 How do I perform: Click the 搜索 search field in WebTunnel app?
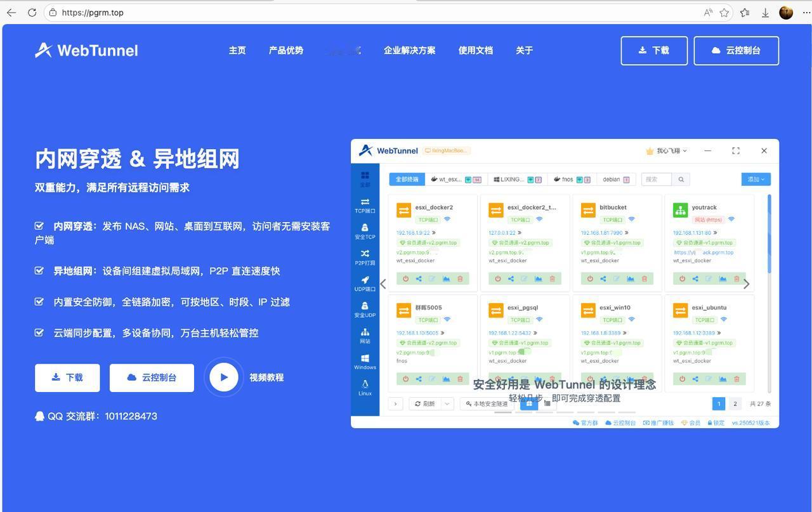click(657, 180)
